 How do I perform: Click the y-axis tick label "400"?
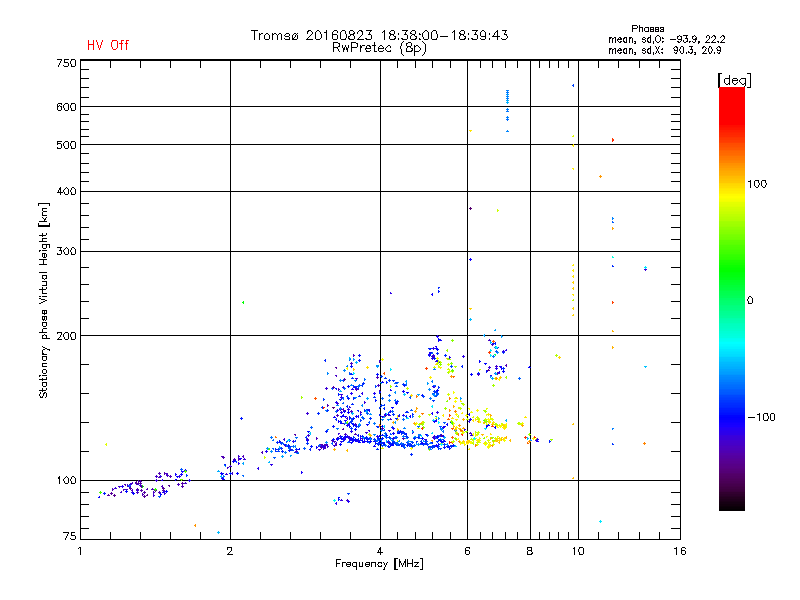coord(66,191)
